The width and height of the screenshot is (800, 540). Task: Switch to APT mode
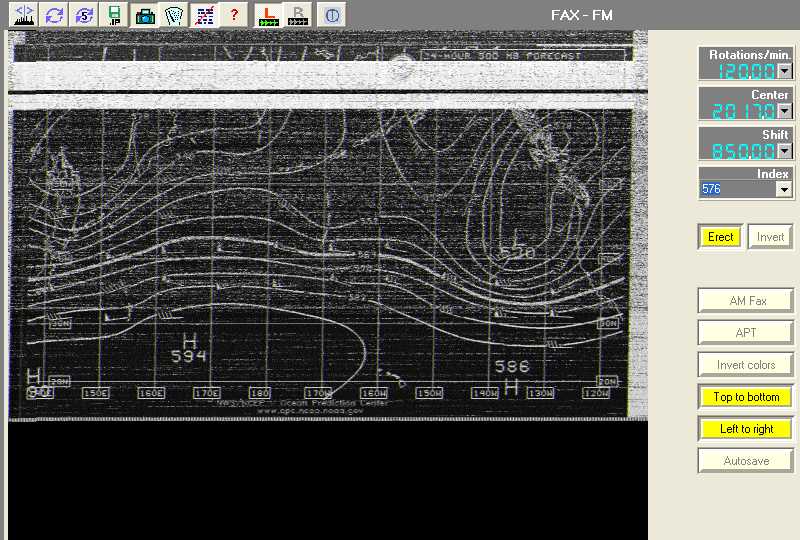tap(746, 333)
